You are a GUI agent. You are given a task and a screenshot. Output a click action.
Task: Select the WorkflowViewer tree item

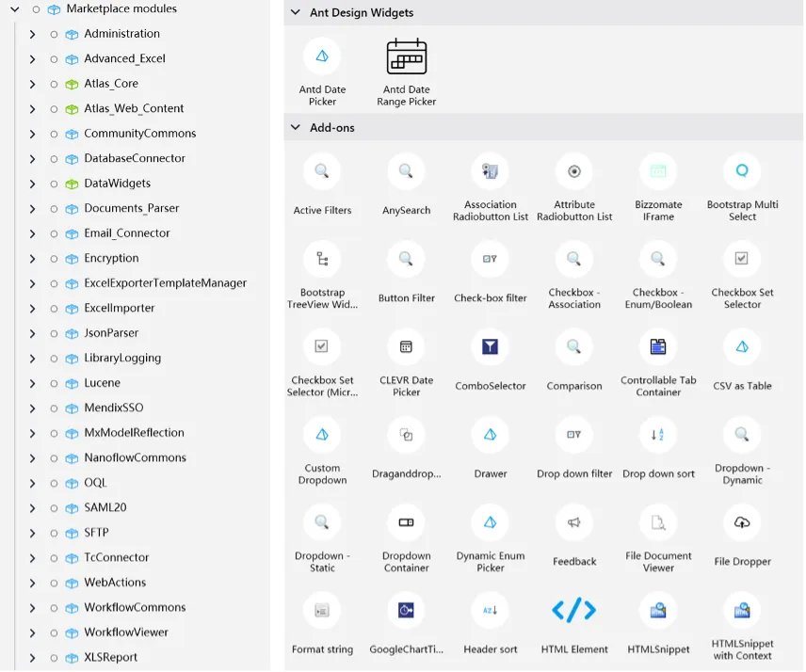point(126,632)
